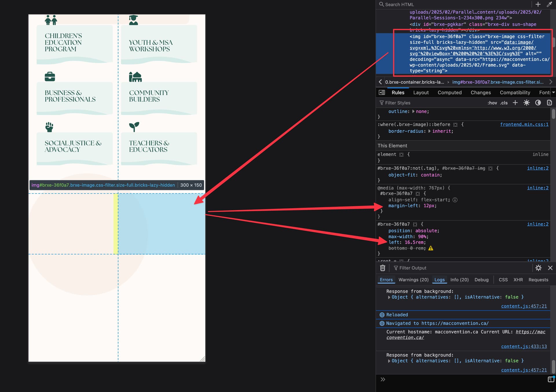Toggle pseudo-classes with :hov button
Image resolution: width=556 pixels, height=392 pixels.
pyautogui.click(x=492, y=103)
